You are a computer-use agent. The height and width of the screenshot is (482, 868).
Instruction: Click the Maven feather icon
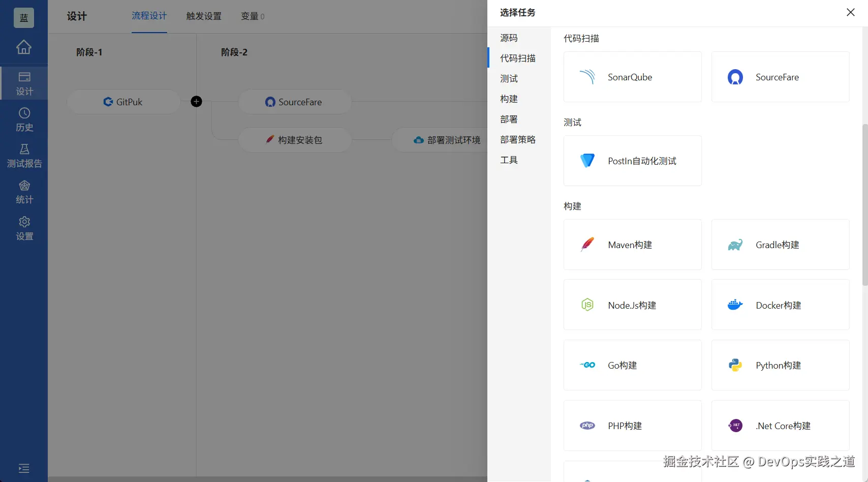tap(587, 245)
